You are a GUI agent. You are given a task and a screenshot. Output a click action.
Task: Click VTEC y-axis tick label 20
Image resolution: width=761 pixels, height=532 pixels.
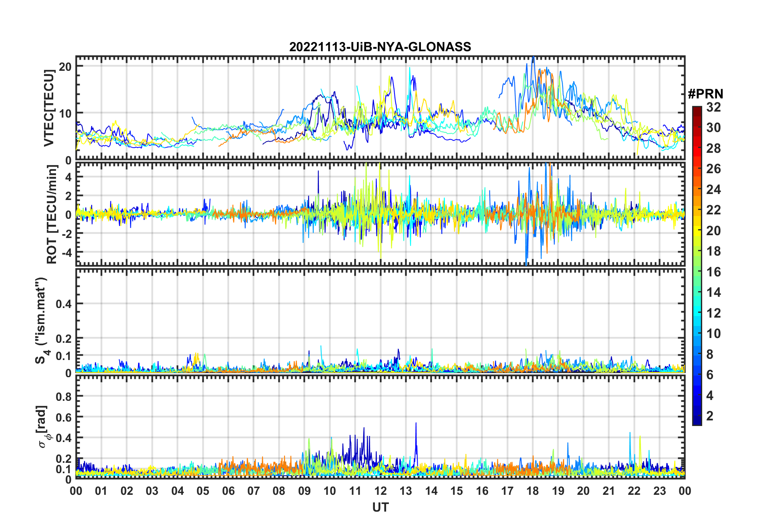(65, 67)
